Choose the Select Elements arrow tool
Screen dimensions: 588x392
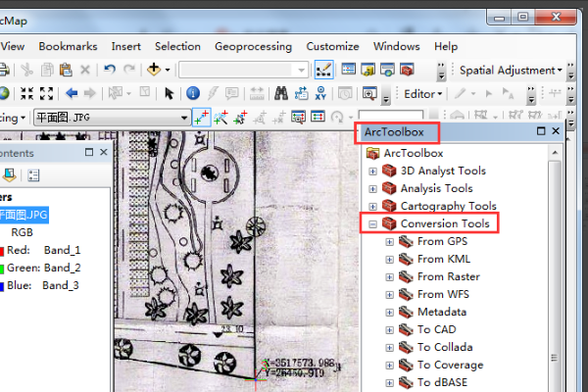(x=170, y=93)
